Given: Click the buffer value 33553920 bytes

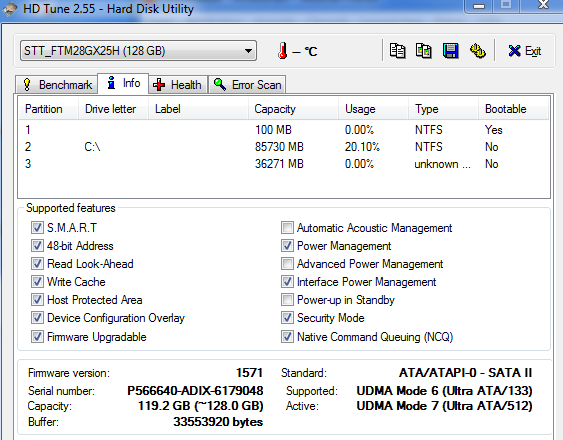Looking at the screenshot, I should coord(218,422).
